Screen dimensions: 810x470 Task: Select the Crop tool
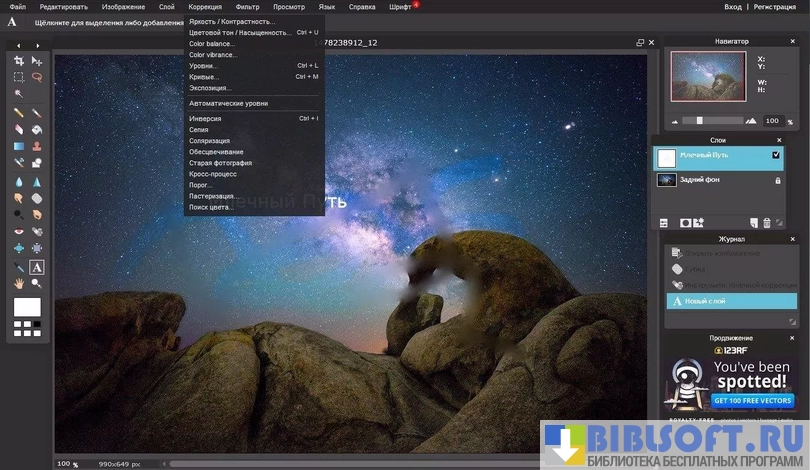tap(18, 62)
